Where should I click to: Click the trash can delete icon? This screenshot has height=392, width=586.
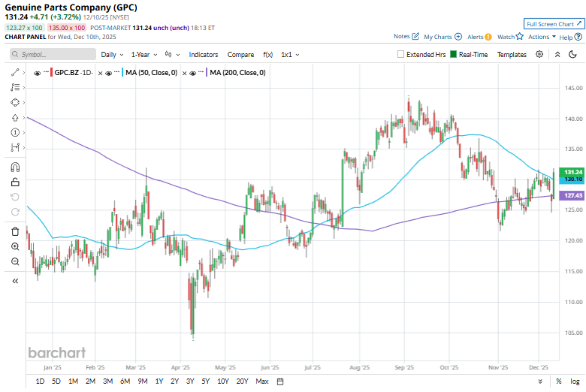(x=15, y=231)
